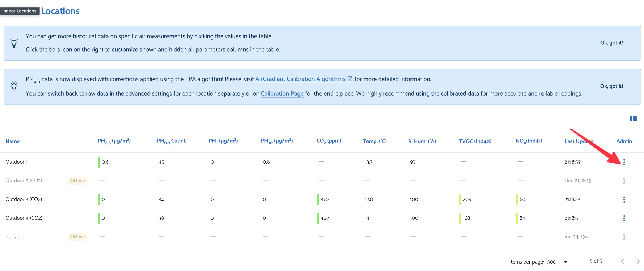Open AirGradient Calibration Algorithms link

tap(304, 79)
